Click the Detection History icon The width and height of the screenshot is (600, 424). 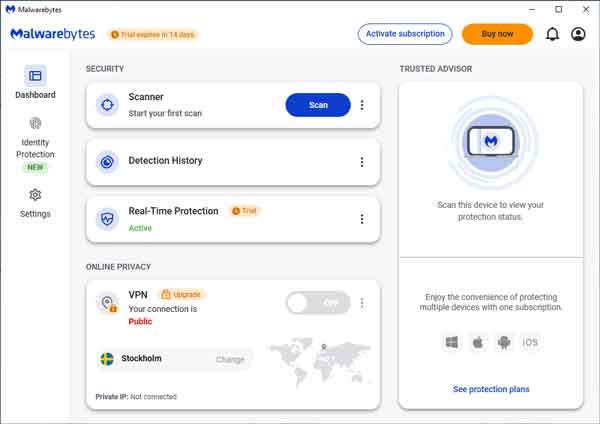click(x=107, y=162)
